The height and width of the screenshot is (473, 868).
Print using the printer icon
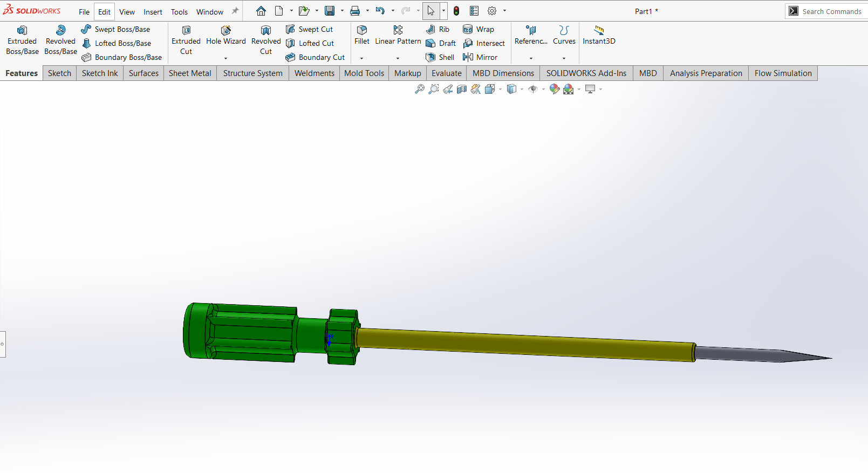click(x=355, y=11)
